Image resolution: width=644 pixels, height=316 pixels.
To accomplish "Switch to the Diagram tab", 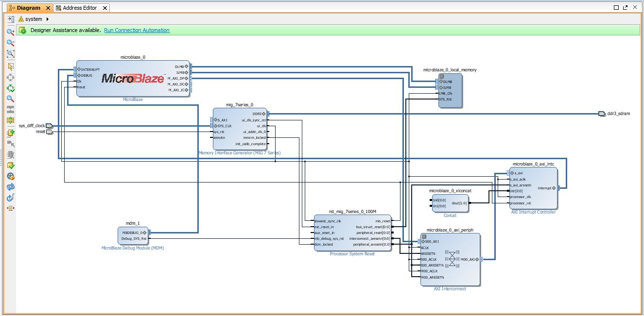I will coord(29,8).
